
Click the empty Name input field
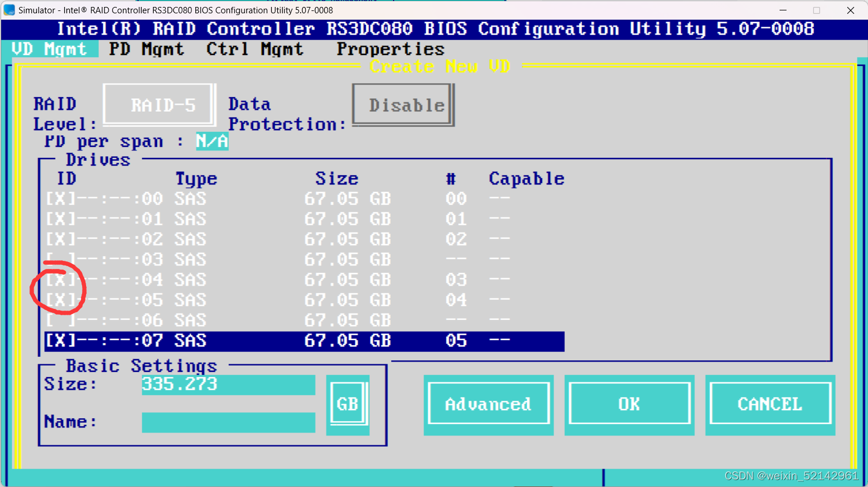click(x=228, y=422)
